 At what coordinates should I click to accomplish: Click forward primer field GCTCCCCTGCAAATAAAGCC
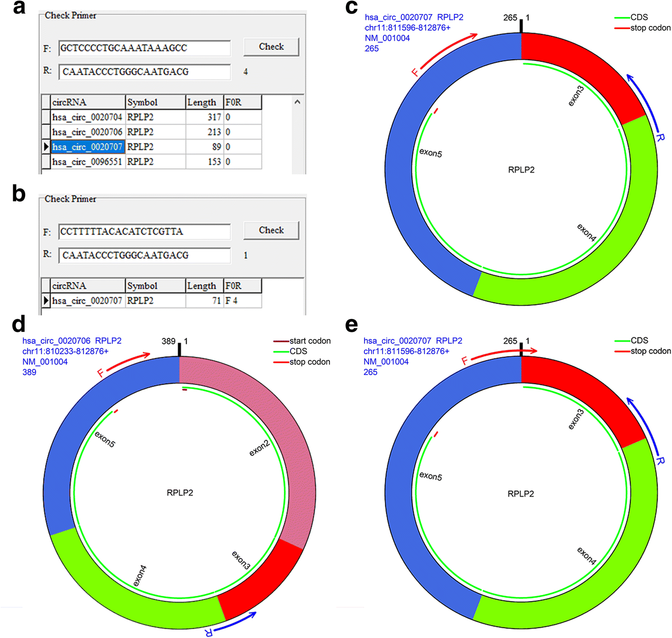(145, 48)
